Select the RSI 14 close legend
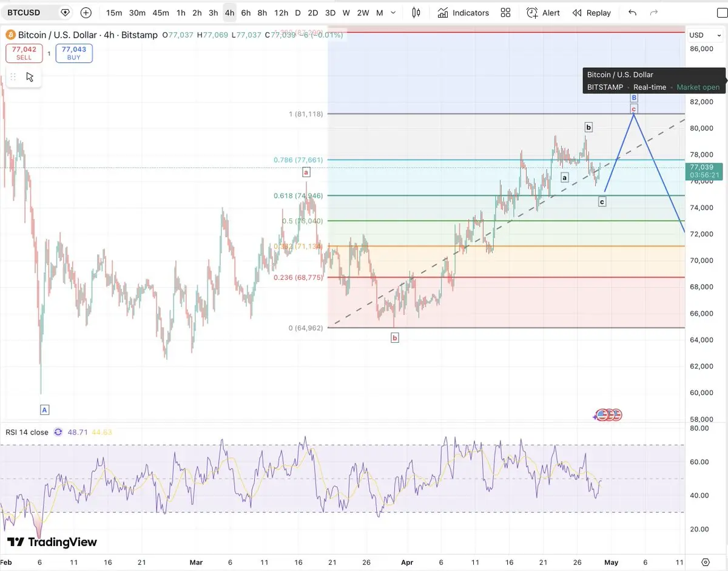This screenshot has width=728, height=571. click(x=27, y=432)
